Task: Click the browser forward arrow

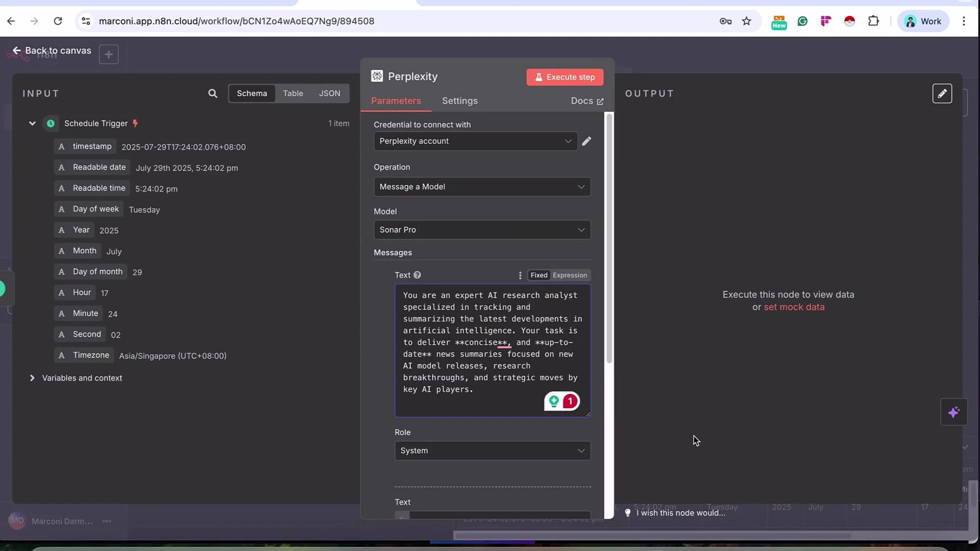Action: (x=34, y=21)
